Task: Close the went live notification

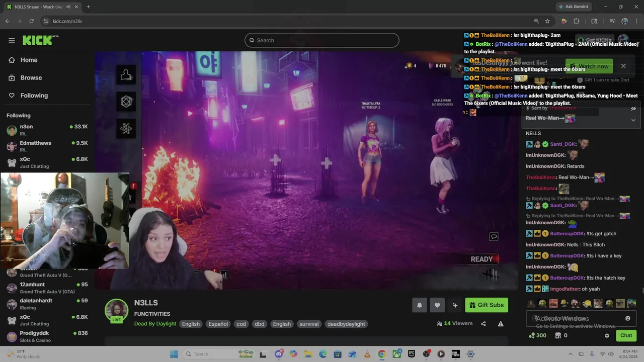Action: [623, 66]
